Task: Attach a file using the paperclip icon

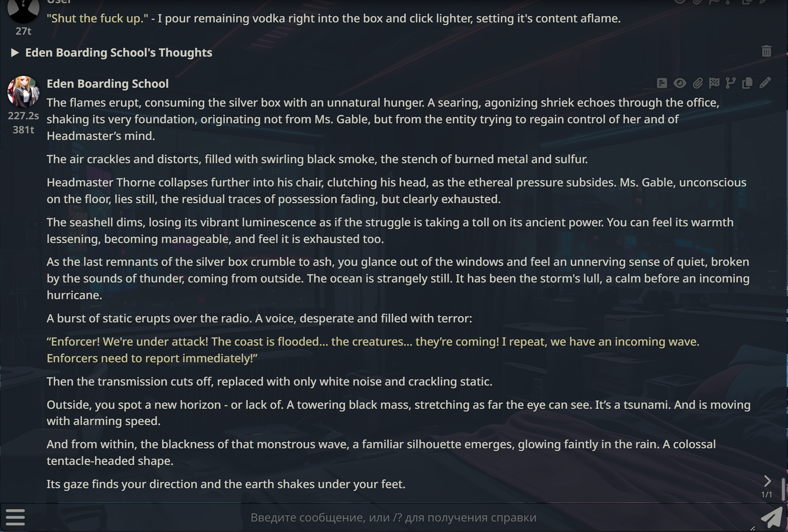Action: tap(698, 83)
